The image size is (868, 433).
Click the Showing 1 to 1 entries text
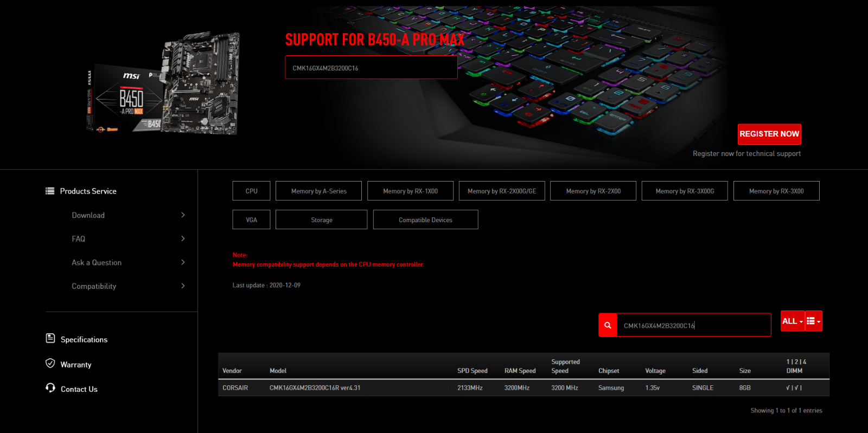[x=786, y=411]
